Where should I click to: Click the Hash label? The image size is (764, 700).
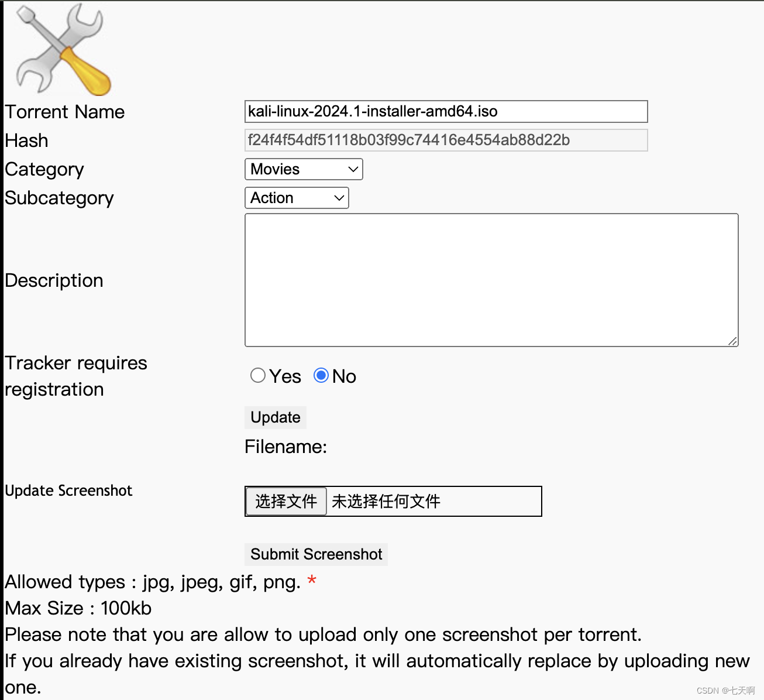[x=26, y=140]
